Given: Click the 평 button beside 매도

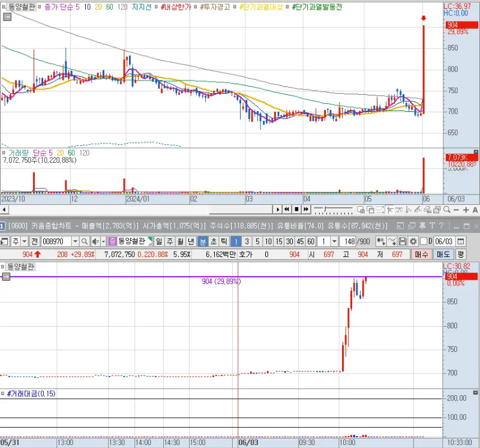Looking at the screenshot, I should 461,255.
